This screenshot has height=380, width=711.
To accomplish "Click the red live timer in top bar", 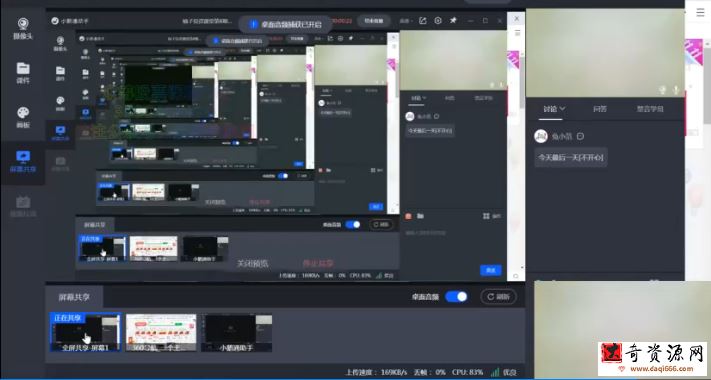I will click(x=342, y=21).
